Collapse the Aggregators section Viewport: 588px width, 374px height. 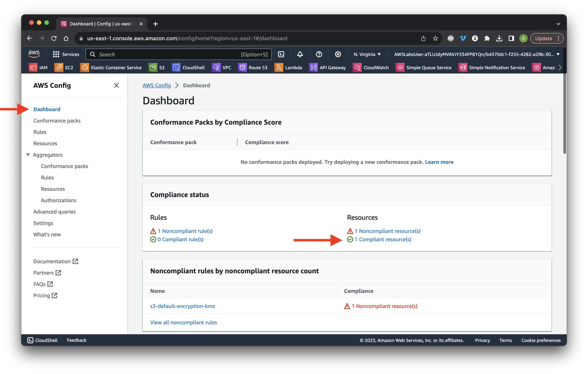pyautogui.click(x=28, y=155)
